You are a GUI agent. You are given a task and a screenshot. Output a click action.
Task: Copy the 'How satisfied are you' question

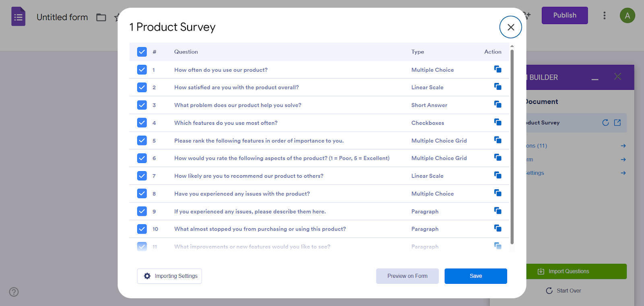tap(498, 87)
